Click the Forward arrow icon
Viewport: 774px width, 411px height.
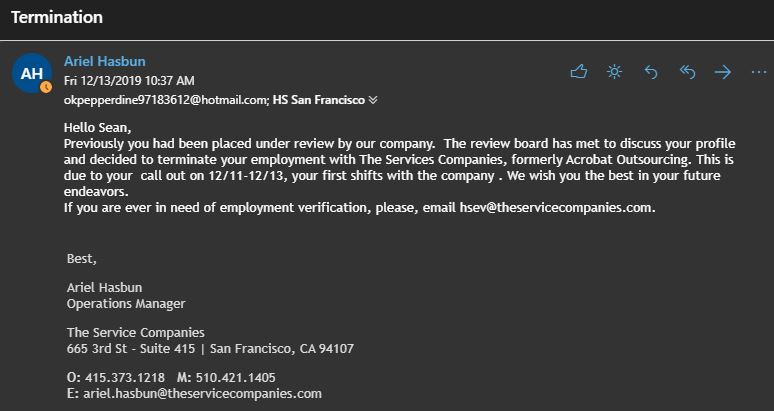(x=723, y=72)
